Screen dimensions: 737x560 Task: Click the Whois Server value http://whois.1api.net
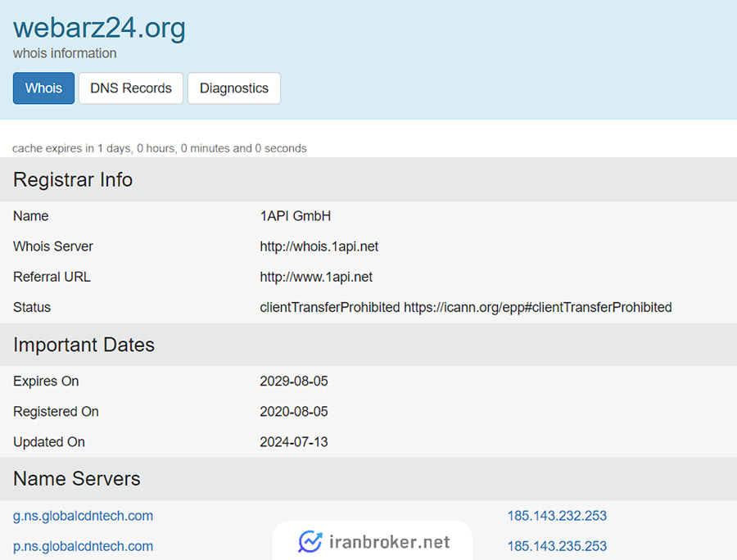tap(319, 246)
